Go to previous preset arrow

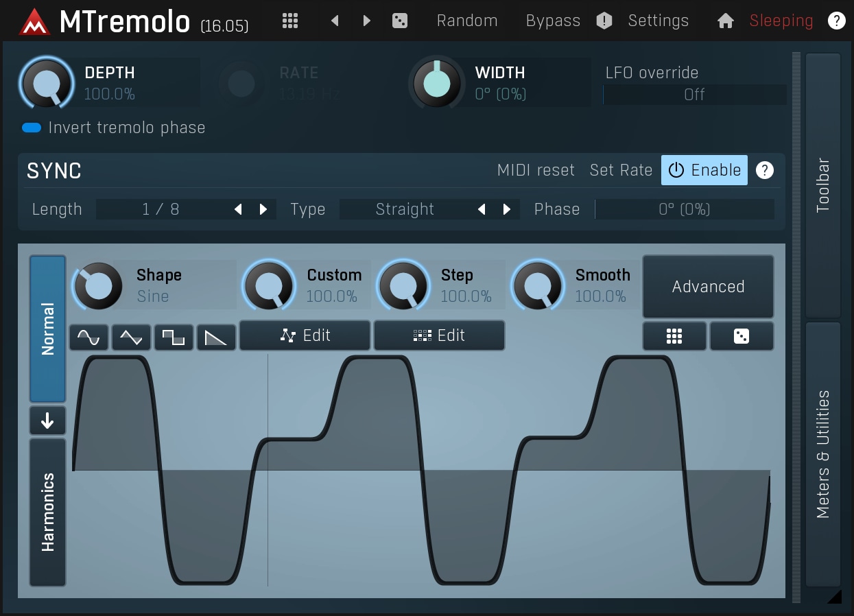(x=335, y=21)
